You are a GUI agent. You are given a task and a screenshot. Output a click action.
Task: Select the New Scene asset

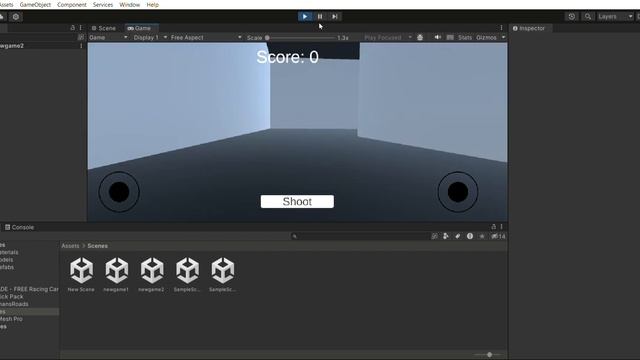[x=81, y=274]
